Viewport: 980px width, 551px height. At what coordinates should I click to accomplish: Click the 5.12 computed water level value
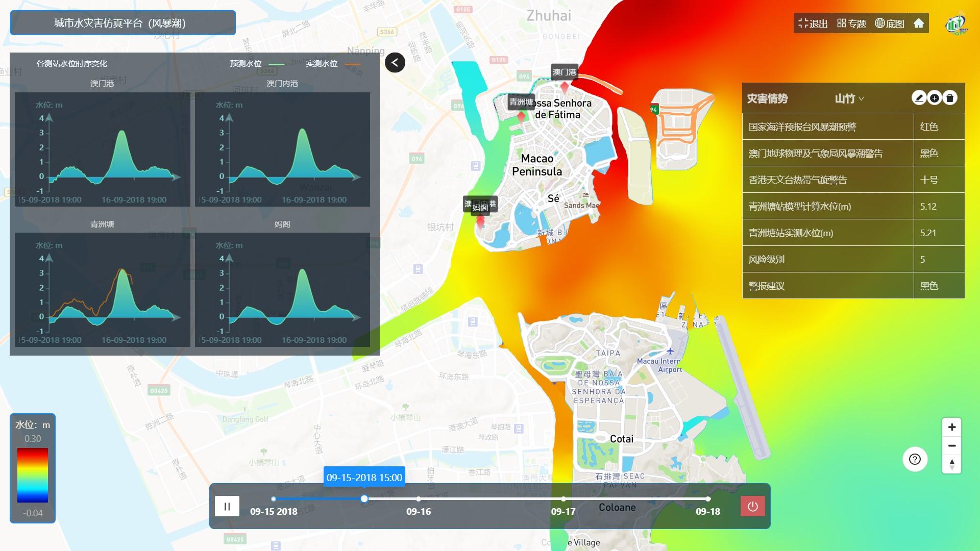pyautogui.click(x=928, y=207)
